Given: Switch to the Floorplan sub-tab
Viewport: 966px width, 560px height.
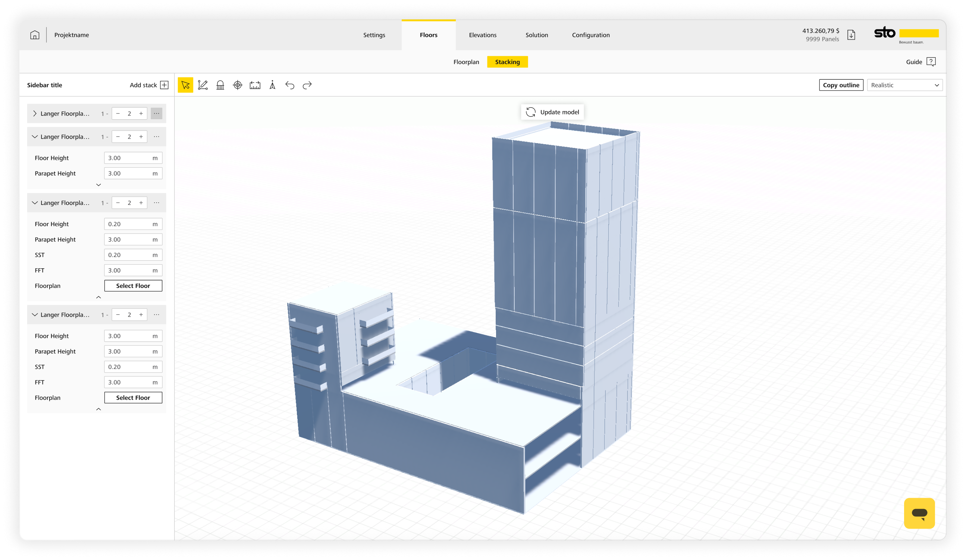Looking at the screenshot, I should coord(466,62).
